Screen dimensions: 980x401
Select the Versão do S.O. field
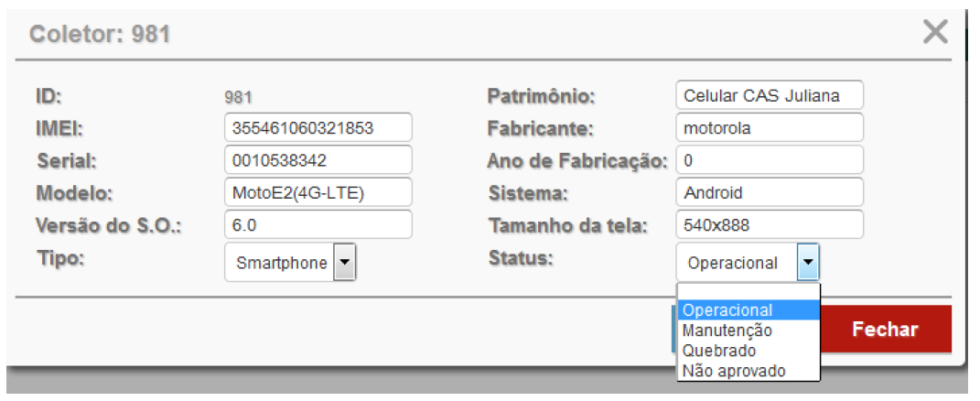click(318, 224)
